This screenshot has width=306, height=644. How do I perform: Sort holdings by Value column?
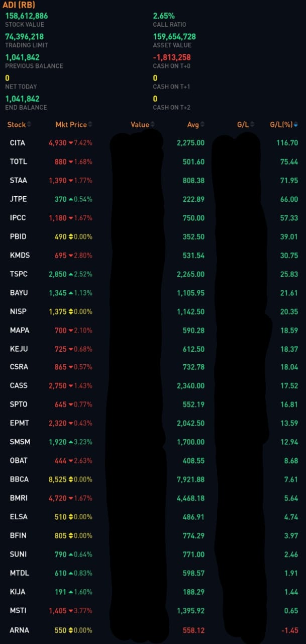coord(152,124)
